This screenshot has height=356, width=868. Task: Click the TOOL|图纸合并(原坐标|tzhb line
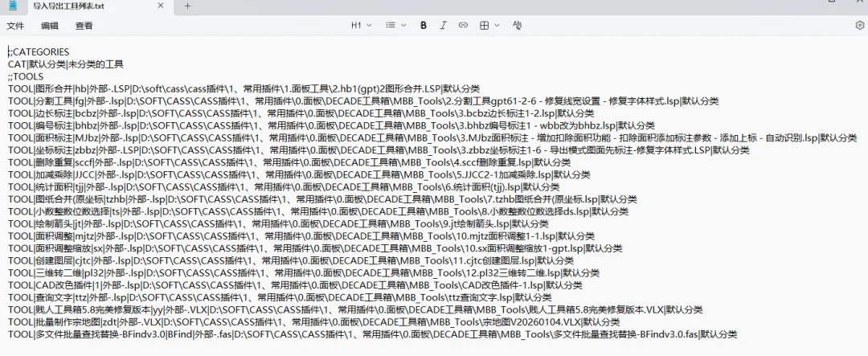pyautogui.click(x=322, y=198)
